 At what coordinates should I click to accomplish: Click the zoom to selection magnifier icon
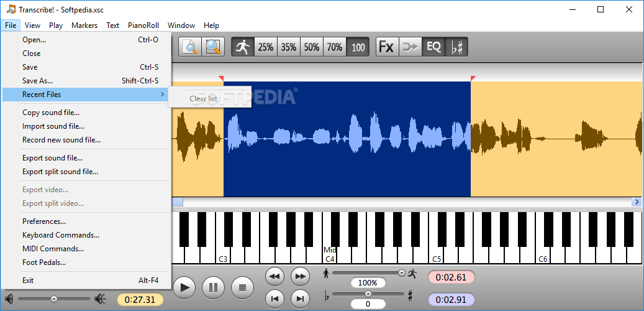tap(189, 47)
